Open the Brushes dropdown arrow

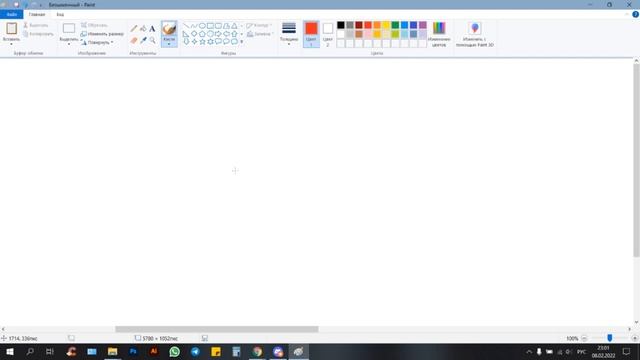point(169,44)
